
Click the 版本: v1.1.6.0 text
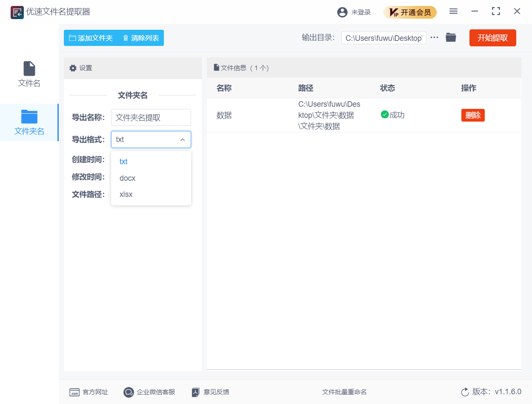point(497,392)
